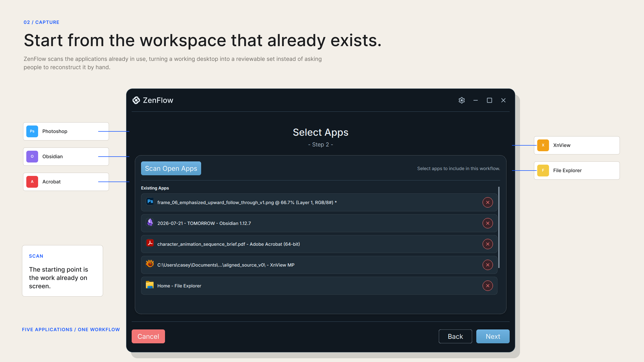The height and width of the screenshot is (362, 644).
Task: Click the Scan Open Apps button
Action: [171, 168]
